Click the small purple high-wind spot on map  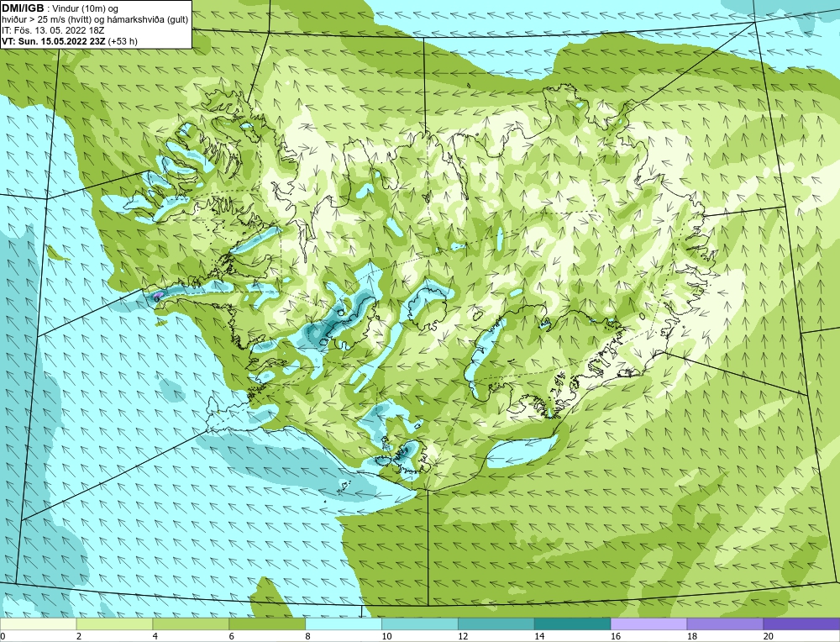click(x=158, y=295)
